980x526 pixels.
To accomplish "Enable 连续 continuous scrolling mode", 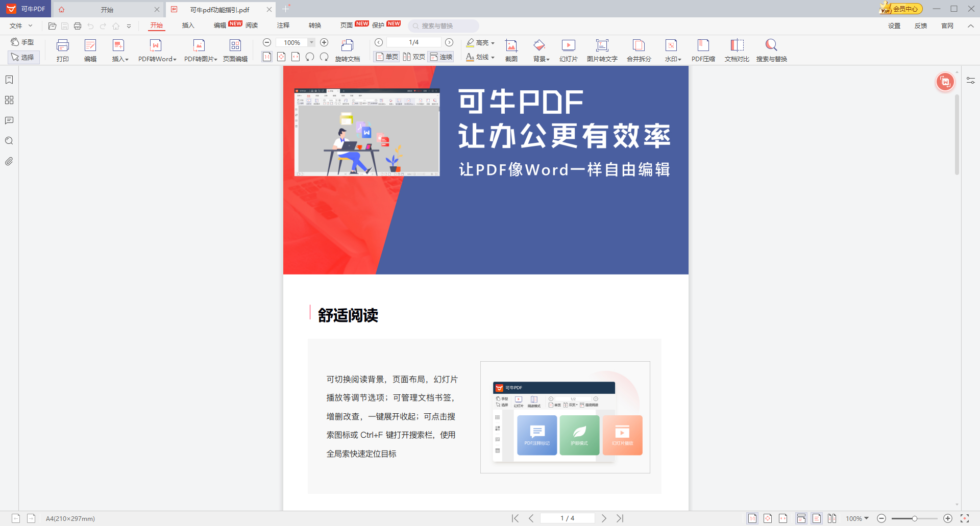I will 440,57.
